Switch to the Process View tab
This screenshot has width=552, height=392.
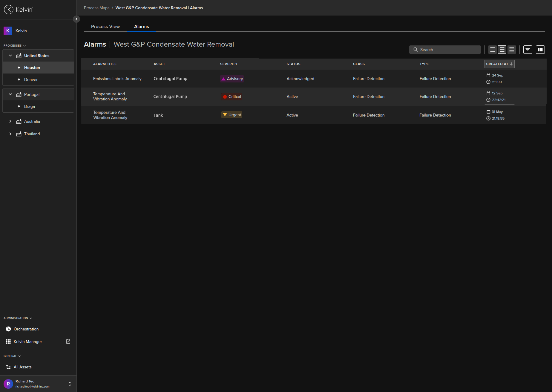tap(105, 27)
